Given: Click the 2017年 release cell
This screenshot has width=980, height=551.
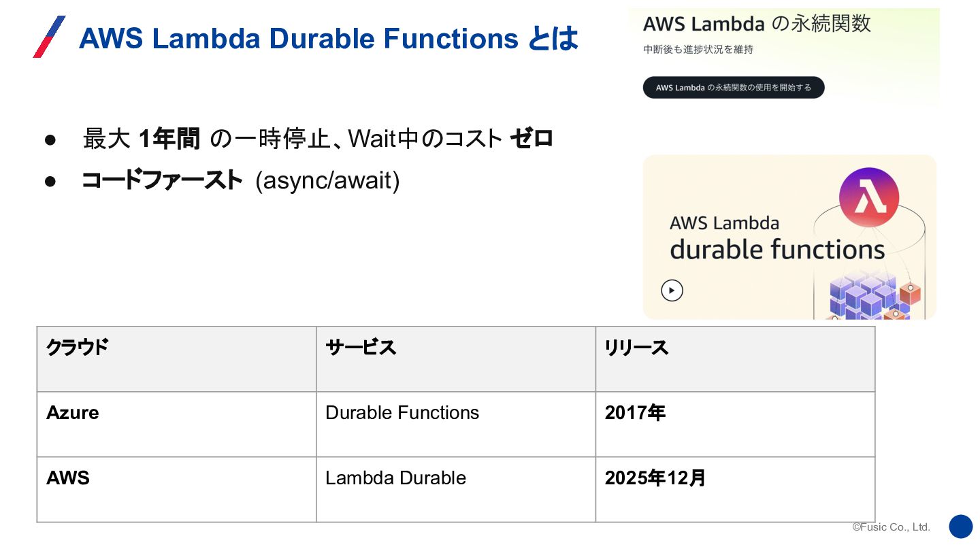Looking at the screenshot, I should (x=734, y=424).
